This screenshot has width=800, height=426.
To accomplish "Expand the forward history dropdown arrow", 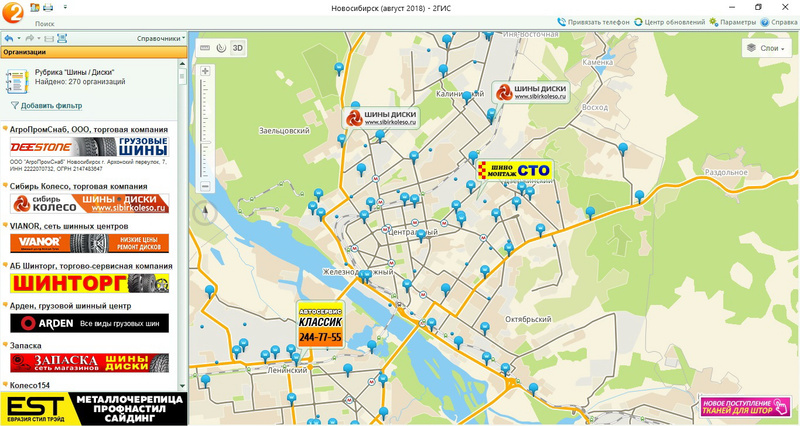I will 39,38.
